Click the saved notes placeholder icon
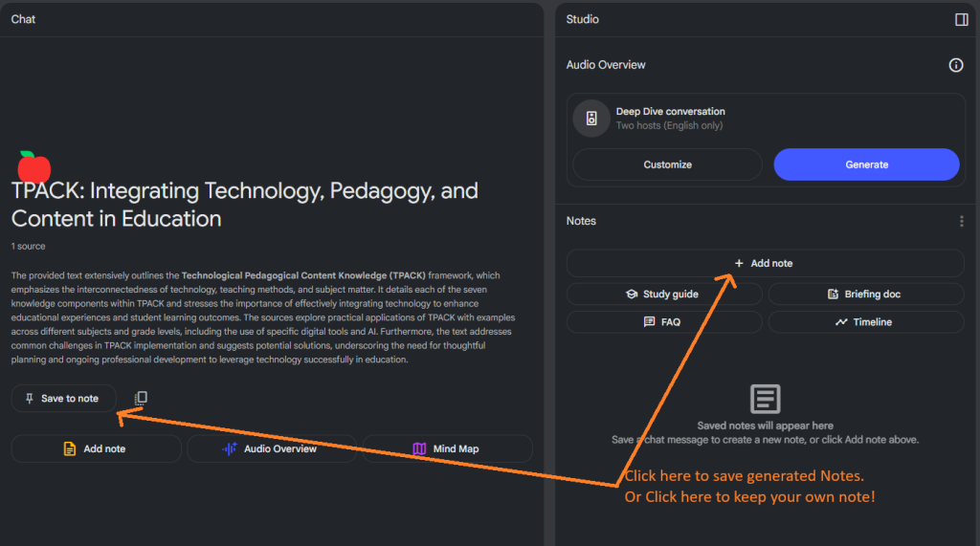Screen dimensions: 980x546 coord(765,399)
